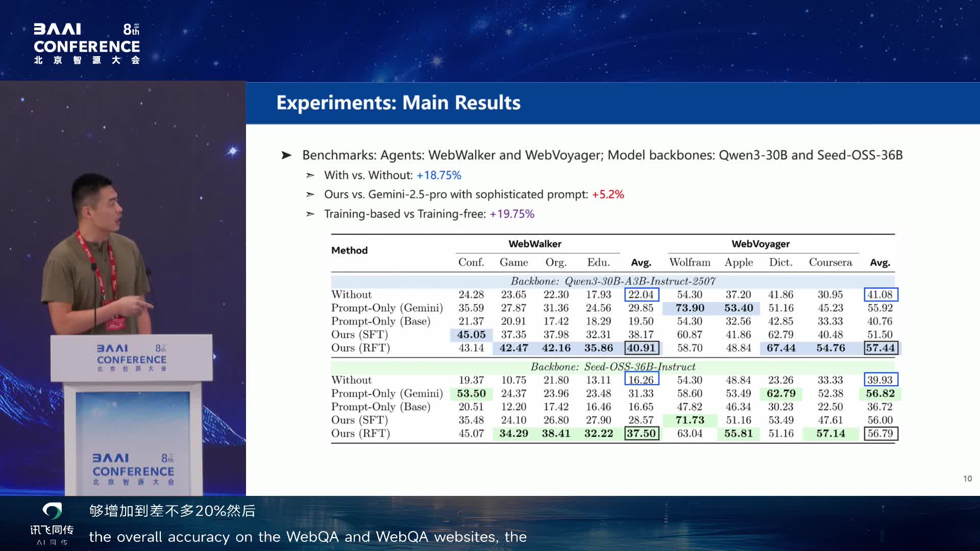Click the slide title 'Experiments: Main Results'
The height and width of the screenshot is (551, 980).
point(398,103)
